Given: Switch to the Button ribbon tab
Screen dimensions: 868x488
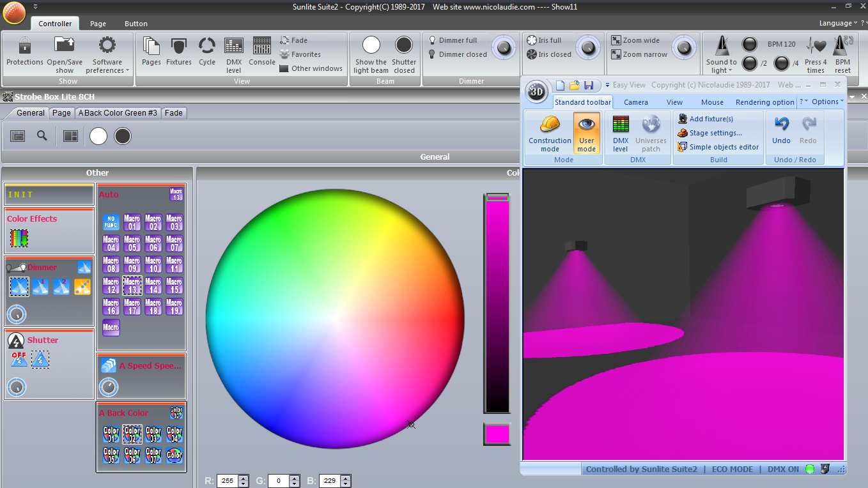Looking at the screenshot, I should [x=136, y=24].
